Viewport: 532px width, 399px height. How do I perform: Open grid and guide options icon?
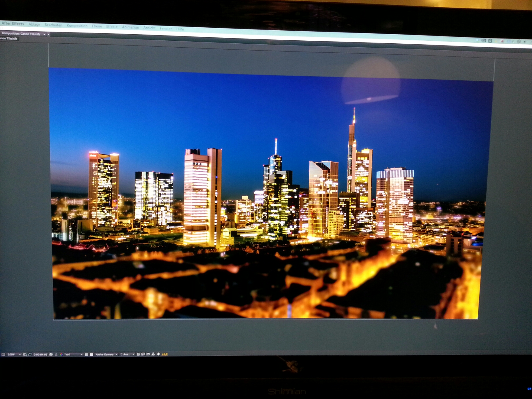coord(25,354)
